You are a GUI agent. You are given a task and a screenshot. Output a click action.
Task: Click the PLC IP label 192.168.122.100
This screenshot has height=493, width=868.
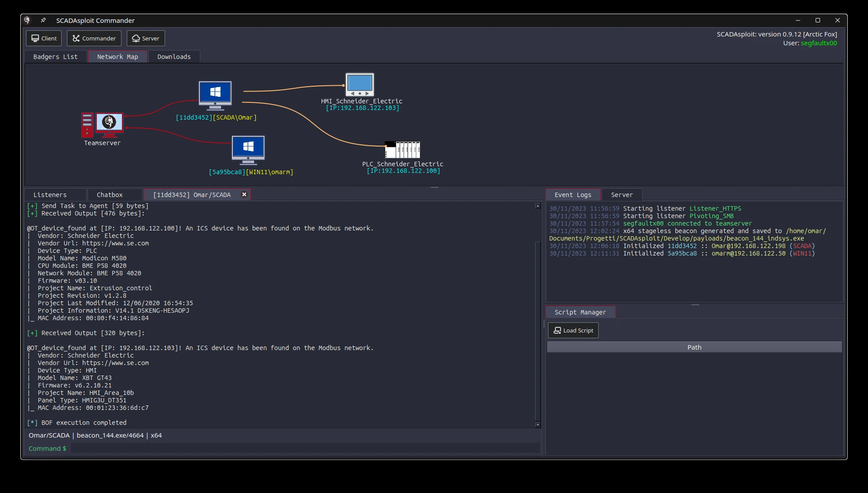pyautogui.click(x=403, y=171)
